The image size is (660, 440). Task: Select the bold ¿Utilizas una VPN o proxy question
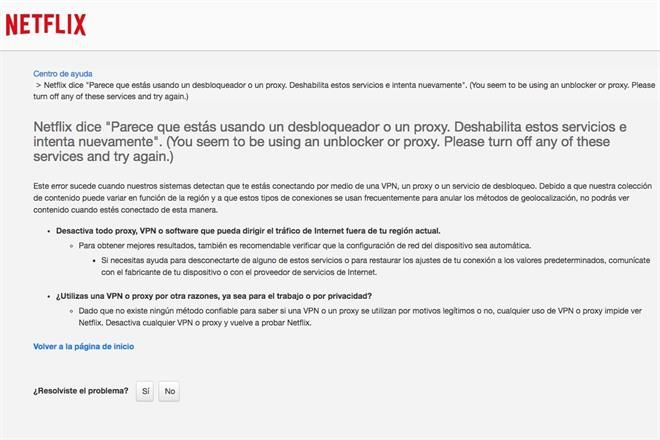(214, 296)
